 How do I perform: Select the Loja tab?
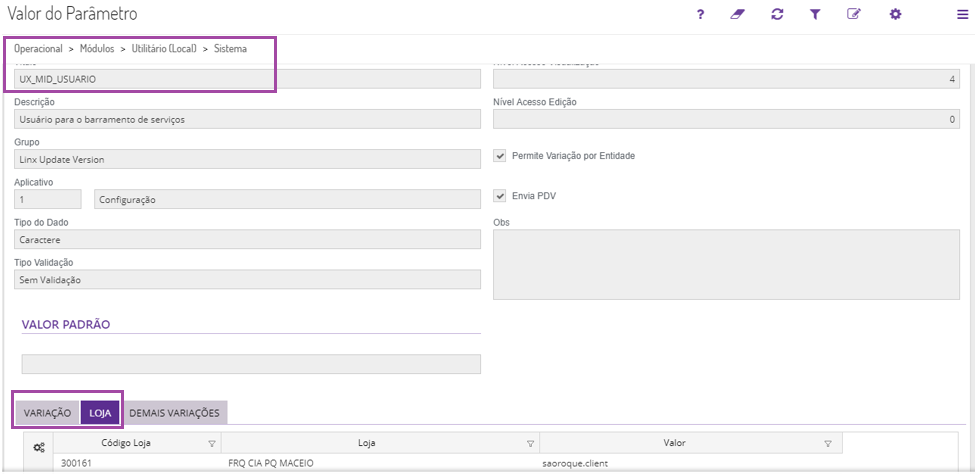click(100, 412)
